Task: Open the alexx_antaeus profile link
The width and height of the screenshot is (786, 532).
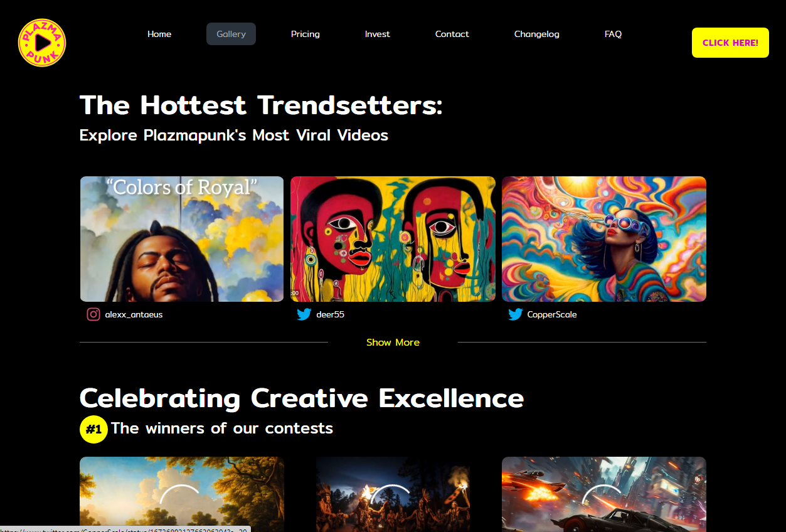Action: tap(134, 314)
